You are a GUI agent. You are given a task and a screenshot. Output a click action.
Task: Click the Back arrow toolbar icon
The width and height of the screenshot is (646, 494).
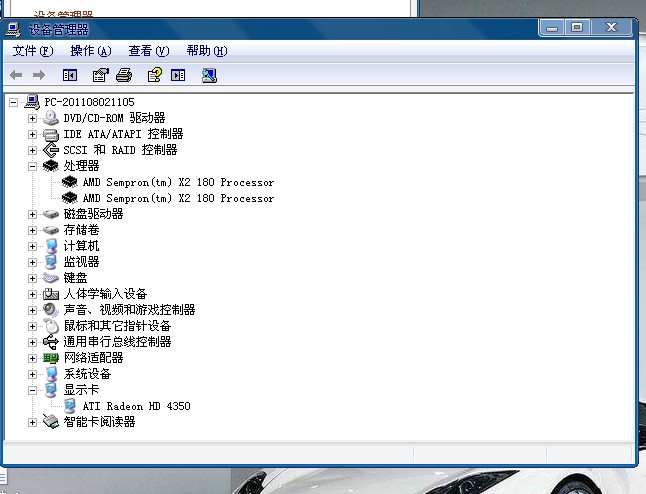click(16, 75)
